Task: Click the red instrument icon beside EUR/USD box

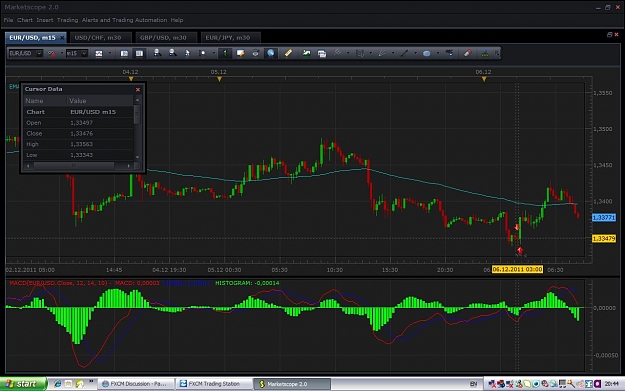Action: click(x=52, y=53)
